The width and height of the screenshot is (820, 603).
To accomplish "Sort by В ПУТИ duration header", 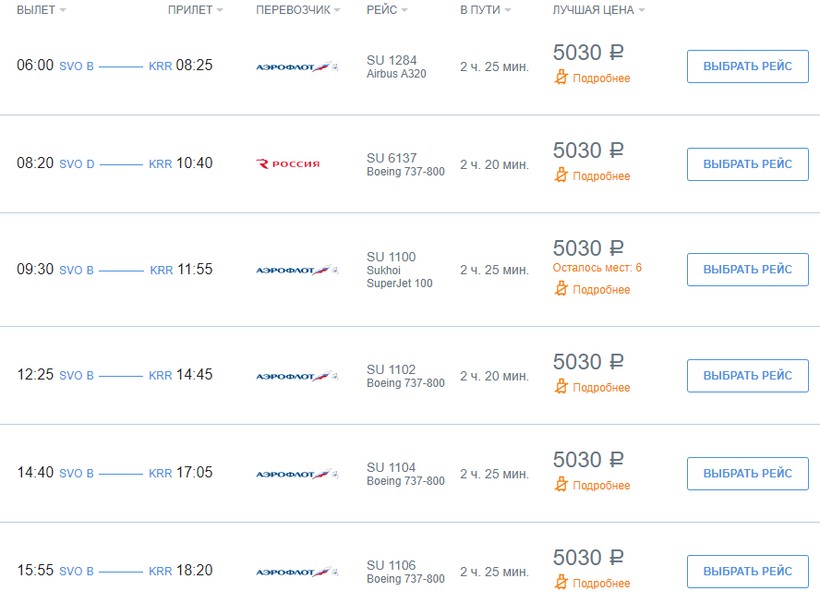I will click(x=485, y=10).
